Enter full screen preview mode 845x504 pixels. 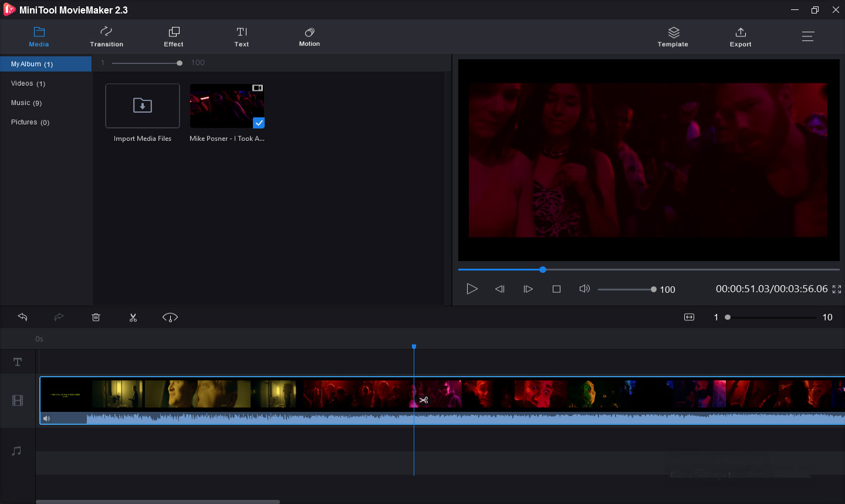coord(837,289)
